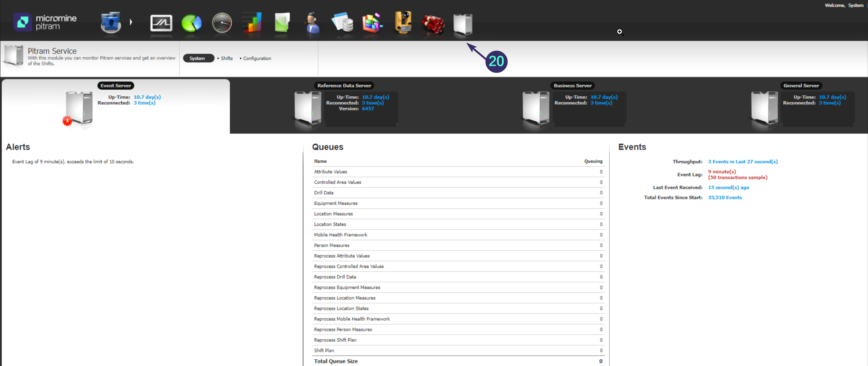The image size is (868, 366).
Task: Open the user profiles portal icon
Action: coord(110,22)
